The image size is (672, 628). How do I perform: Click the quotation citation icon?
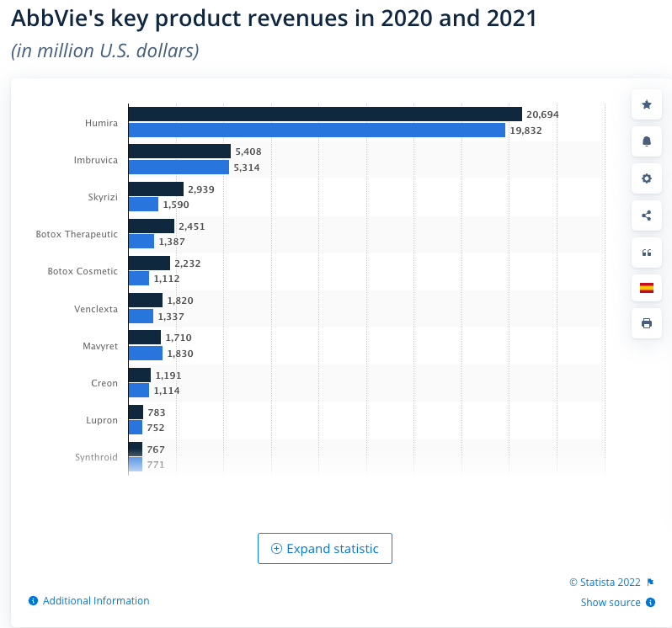coord(646,253)
